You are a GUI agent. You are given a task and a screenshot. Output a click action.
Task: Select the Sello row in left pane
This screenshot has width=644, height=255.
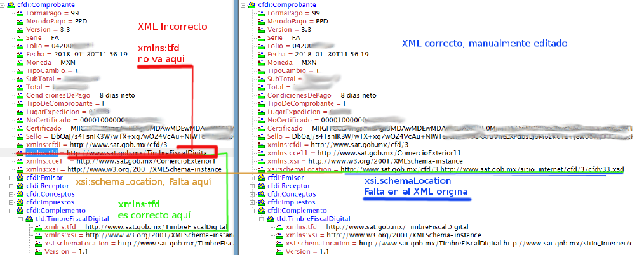(x=129, y=136)
